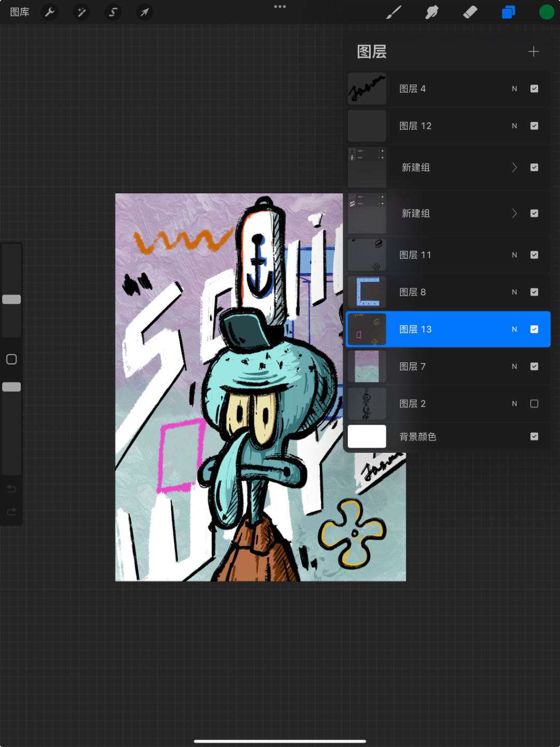This screenshot has height=747, width=560.
Task: Adjust the brush opacity slider handle
Action: (x=11, y=387)
